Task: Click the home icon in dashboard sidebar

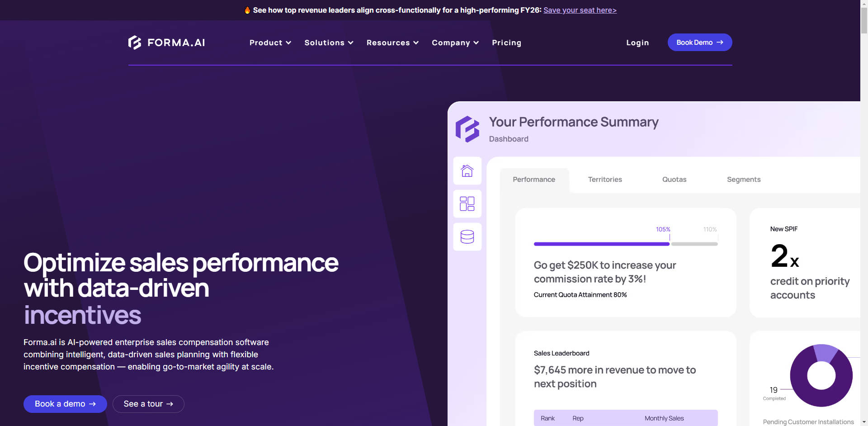Action: 467,171
